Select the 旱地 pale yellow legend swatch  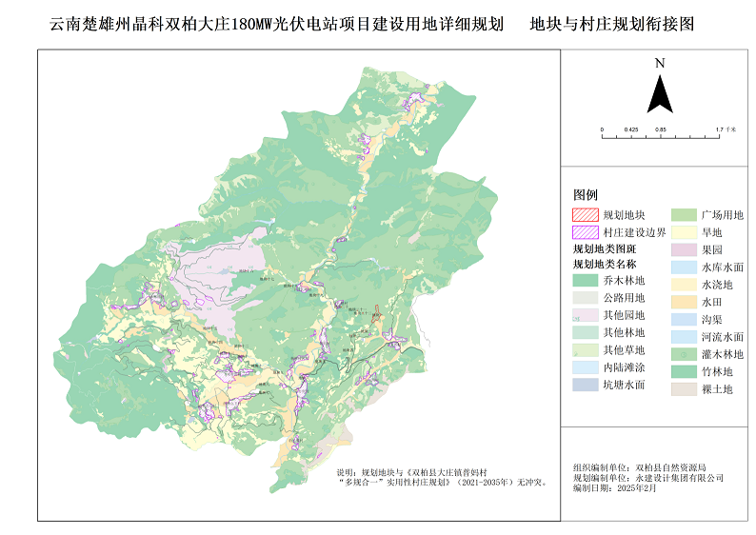tap(684, 232)
